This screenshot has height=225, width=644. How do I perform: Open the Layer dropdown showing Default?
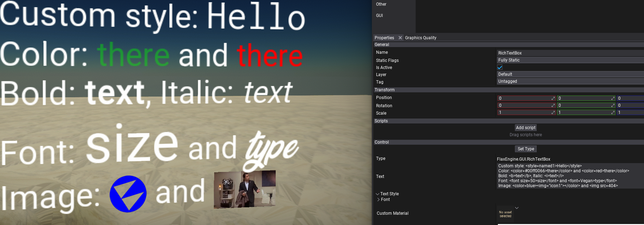coord(570,74)
